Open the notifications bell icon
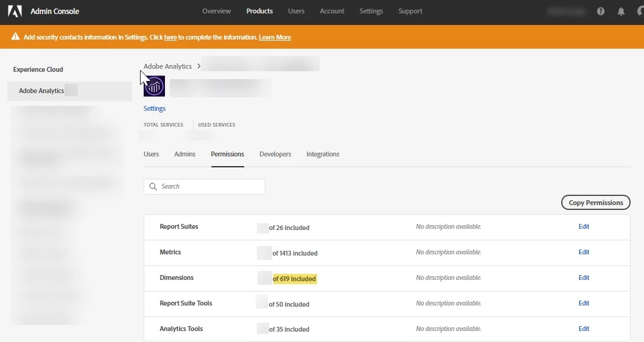The height and width of the screenshot is (342, 644). click(621, 12)
